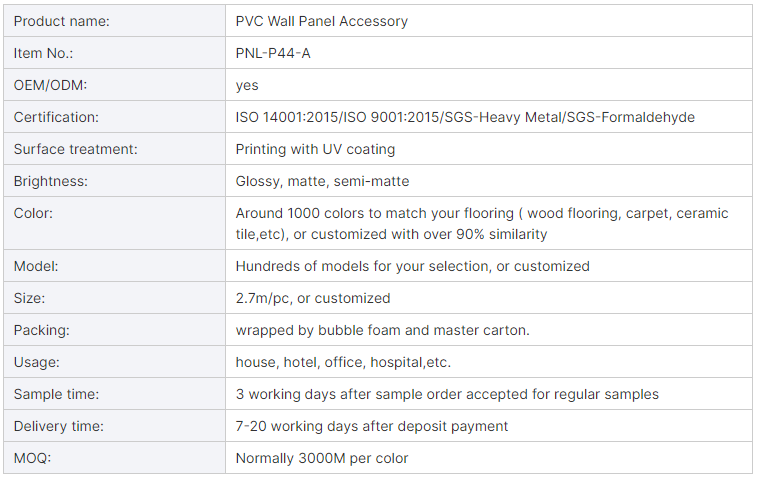Image resolution: width=757 pixels, height=477 pixels.
Task: Click the ISO 14001:2015 certification text
Action: [x=286, y=117]
